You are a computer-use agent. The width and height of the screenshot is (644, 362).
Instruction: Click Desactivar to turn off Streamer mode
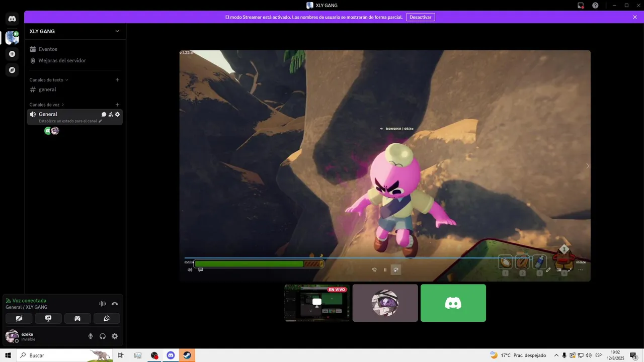[x=421, y=17]
